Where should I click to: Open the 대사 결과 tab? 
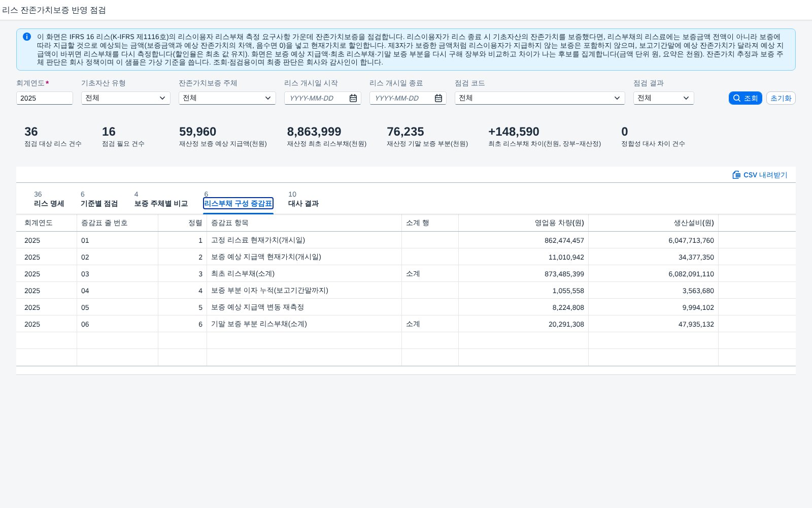click(303, 199)
